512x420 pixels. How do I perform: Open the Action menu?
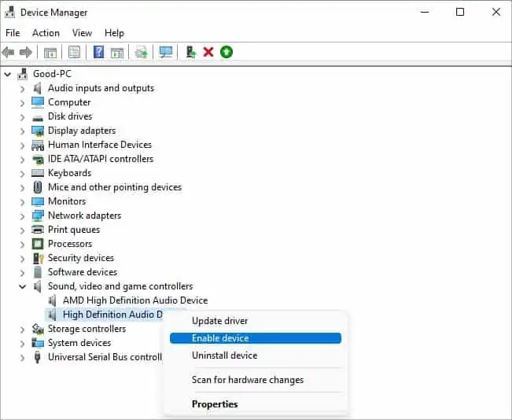[46, 33]
